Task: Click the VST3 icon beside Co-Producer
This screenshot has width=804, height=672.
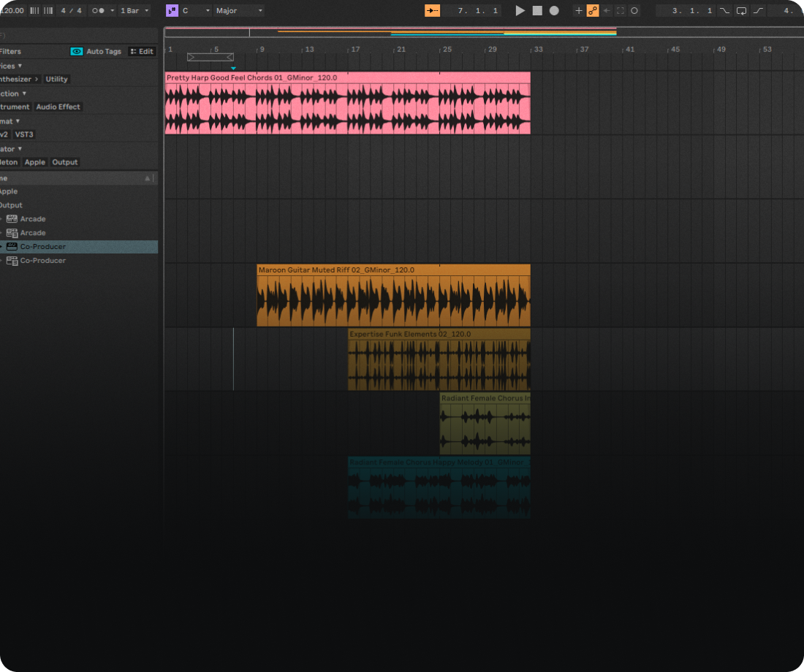Action: tap(11, 260)
